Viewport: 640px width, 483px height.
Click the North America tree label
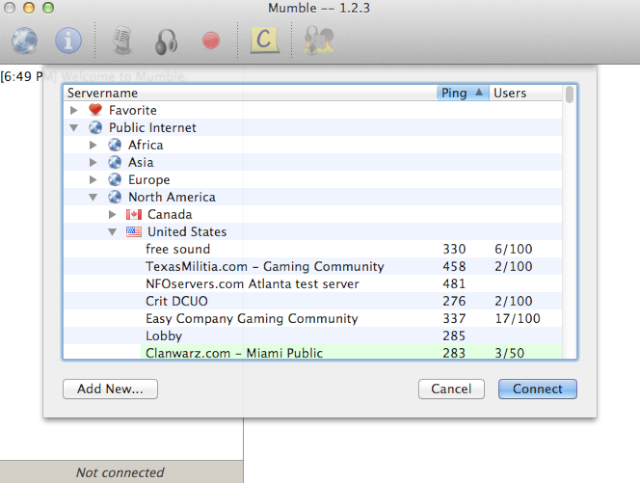pos(172,197)
